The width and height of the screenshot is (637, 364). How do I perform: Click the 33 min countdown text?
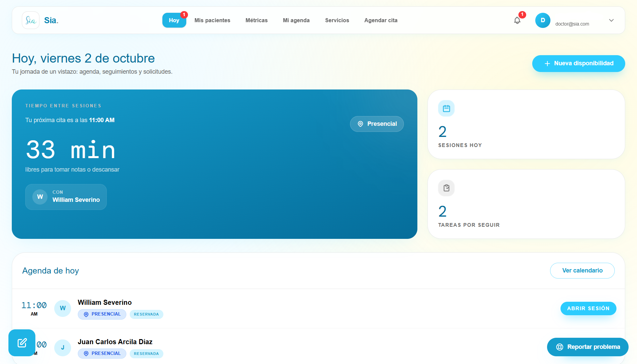71,150
